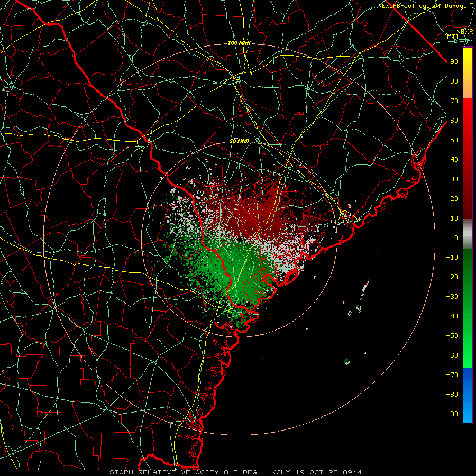This screenshot has height=476, width=476.
Task: Click the 09:44 timestamp in the caption
Action: click(354, 472)
